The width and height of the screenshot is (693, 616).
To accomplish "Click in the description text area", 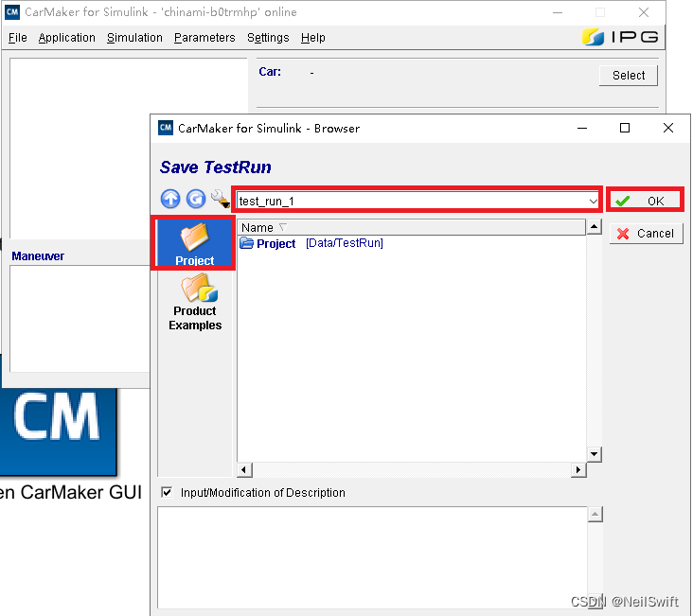I will click(372, 557).
